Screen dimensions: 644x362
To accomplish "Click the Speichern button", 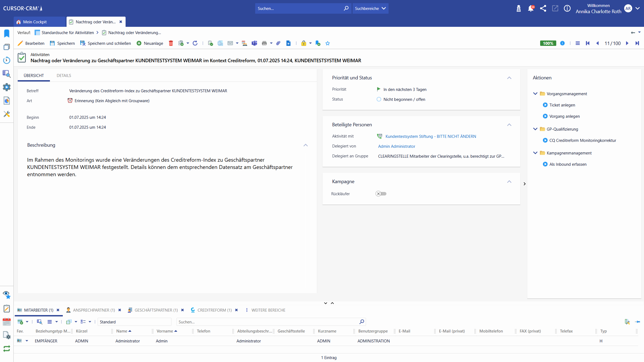I will tap(63, 43).
